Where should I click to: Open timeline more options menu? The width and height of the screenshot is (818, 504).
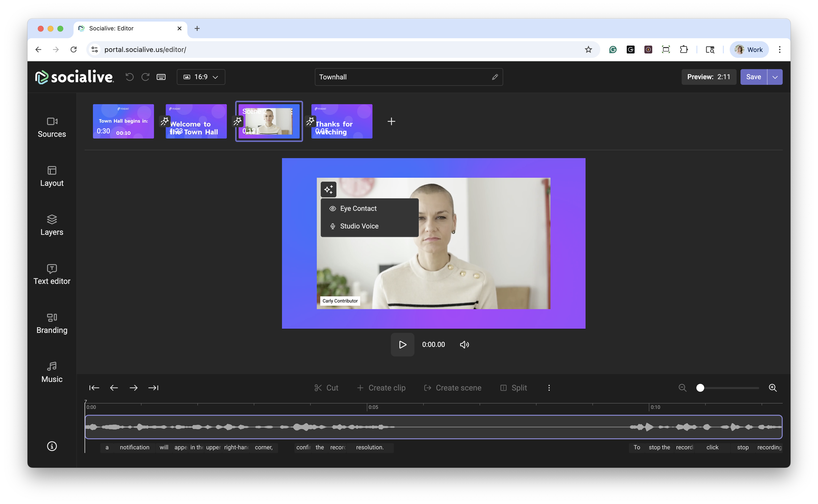click(549, 388)
